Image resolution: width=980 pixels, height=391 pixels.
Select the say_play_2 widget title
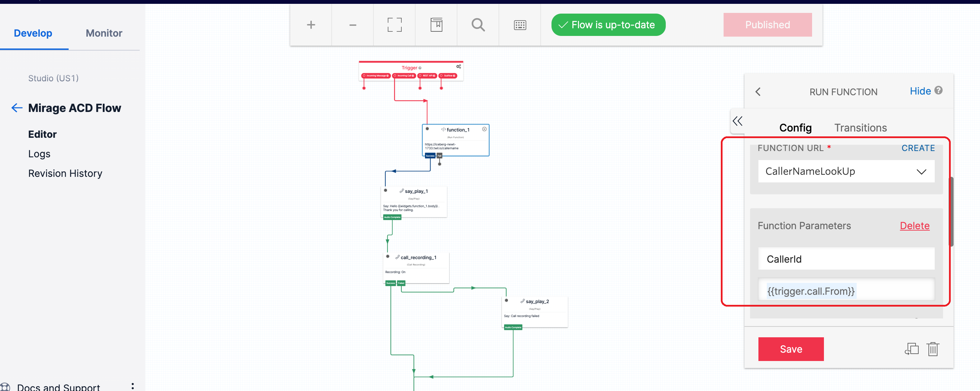tap(537, 301)
